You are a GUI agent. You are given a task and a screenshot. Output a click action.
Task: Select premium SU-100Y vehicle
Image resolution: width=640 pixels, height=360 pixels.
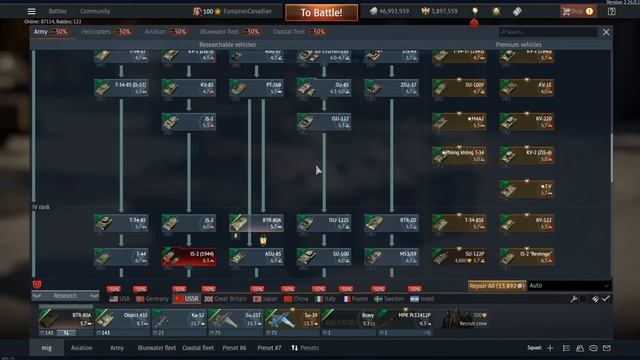(x=459, y=88)
